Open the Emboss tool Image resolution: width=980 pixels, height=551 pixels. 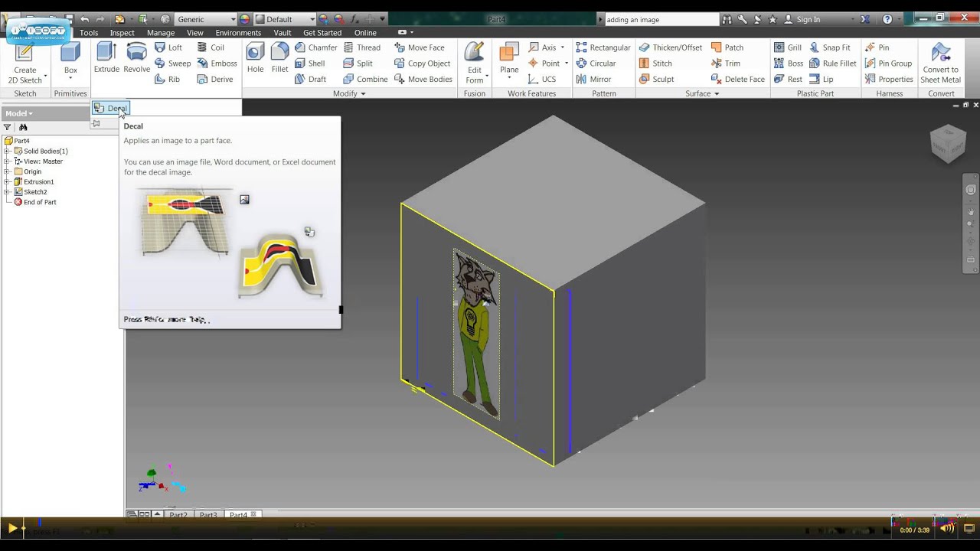pyautogui.click(x=217, y=64)
